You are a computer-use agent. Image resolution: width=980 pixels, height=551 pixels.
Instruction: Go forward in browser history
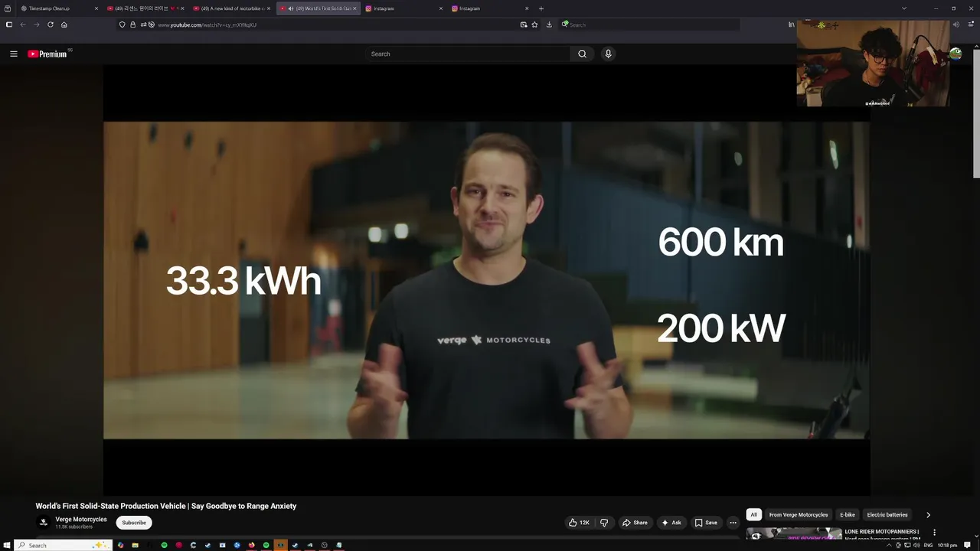click(36, 24)
